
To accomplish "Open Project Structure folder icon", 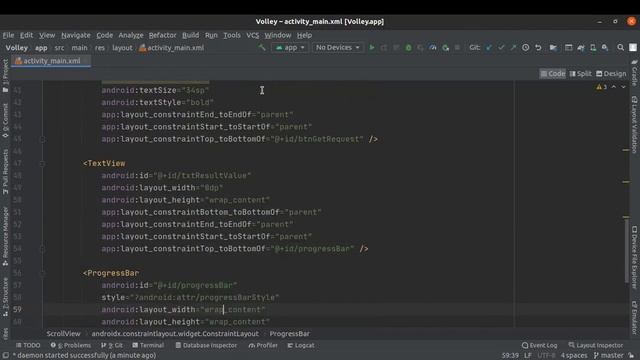I will [x=553, y=48].
